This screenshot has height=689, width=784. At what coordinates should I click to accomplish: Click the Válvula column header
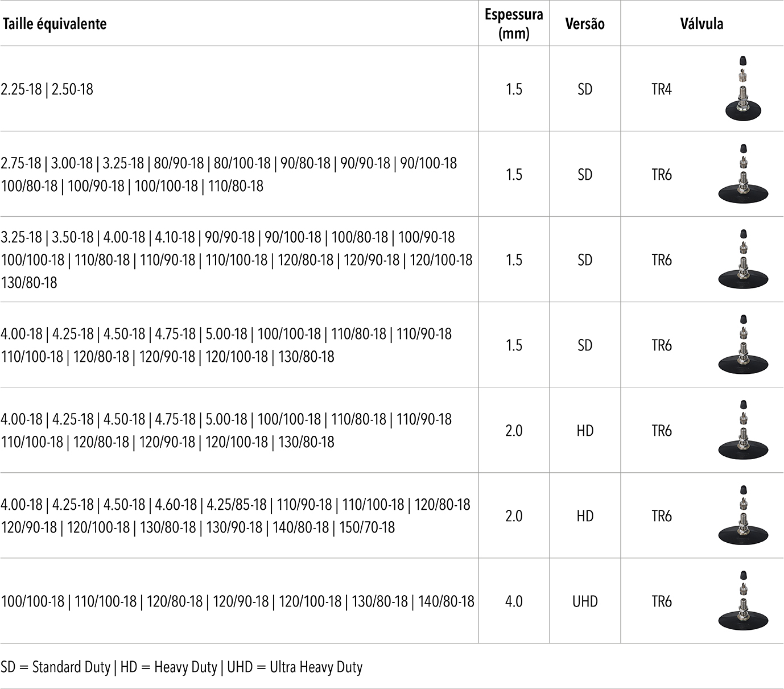point(702,24)
